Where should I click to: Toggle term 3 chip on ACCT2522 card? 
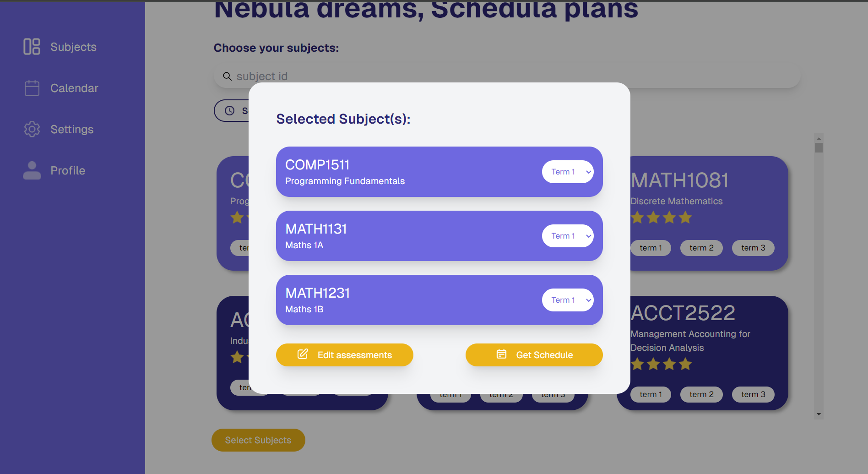[x=753, y=394]
